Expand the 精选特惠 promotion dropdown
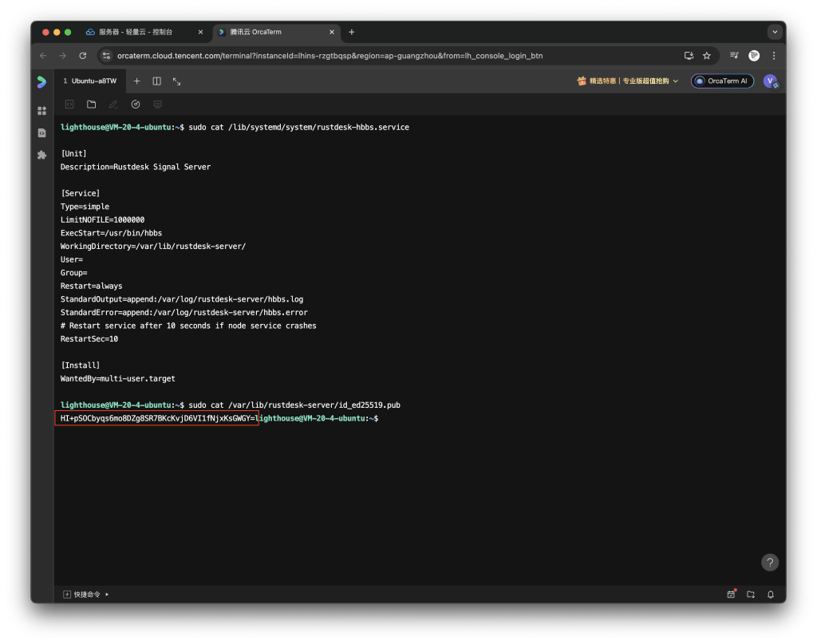Viewport: 817px width, 644px height. 628,81
